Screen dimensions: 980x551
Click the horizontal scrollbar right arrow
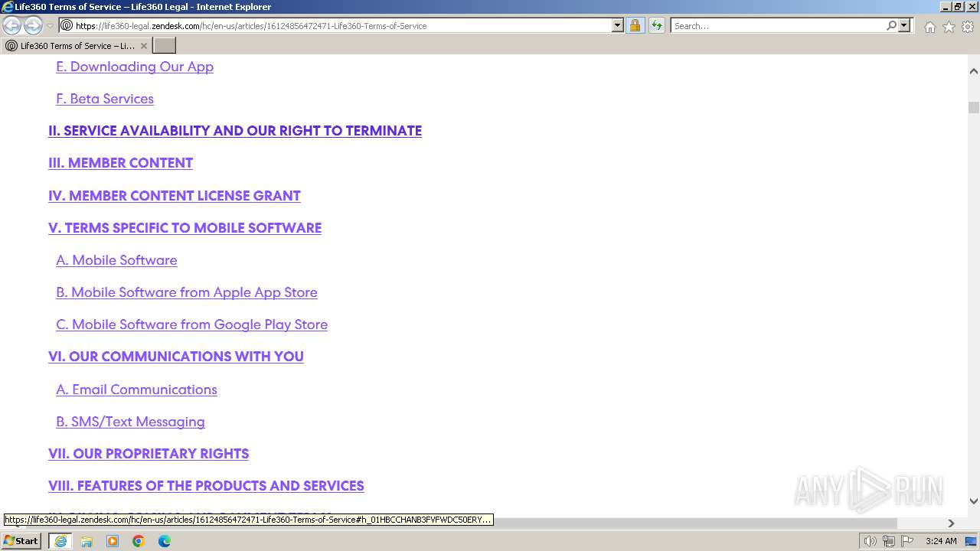coord(951,523)
